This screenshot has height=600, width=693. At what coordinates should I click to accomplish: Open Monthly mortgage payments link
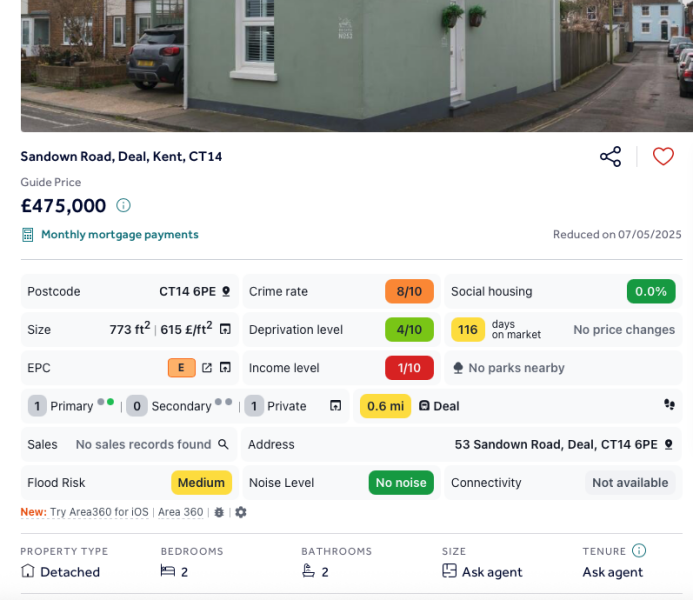click(119, 235)
